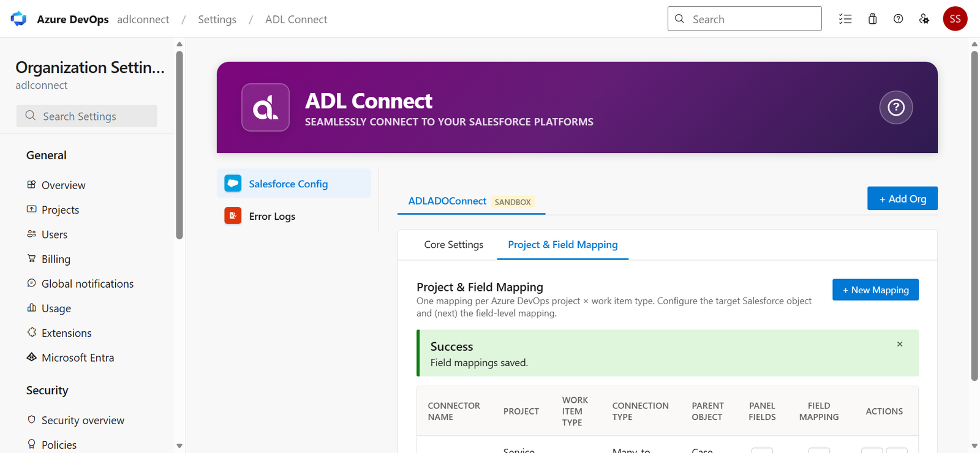This screenshot has width=980, height=453.
Task: Click the Extensions icon in sidebar
Action: pos(31,332)
